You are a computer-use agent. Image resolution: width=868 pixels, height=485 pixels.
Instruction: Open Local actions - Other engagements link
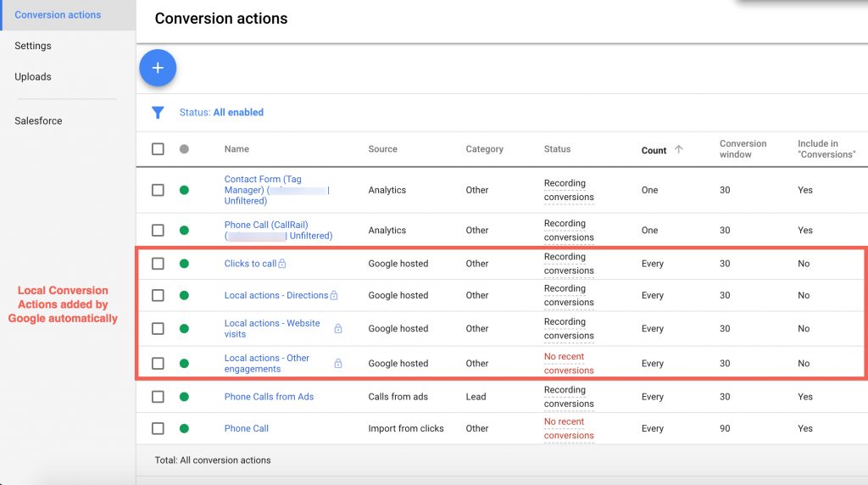click(x=267, y=363)
